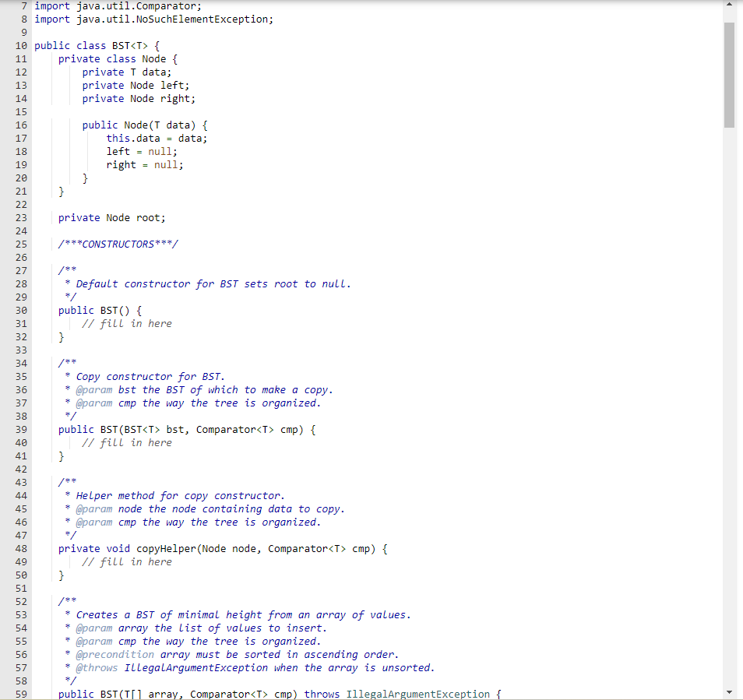The image size is (743, 700).
Task: Place cursor on the java.util.Comparator import
Action: click(x=117, y=5)
